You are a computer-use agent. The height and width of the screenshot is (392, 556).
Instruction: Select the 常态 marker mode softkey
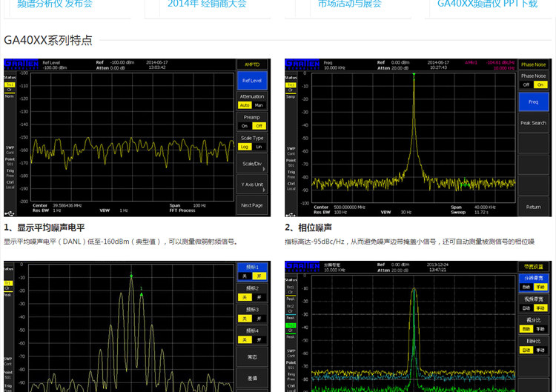click(252, 357)
